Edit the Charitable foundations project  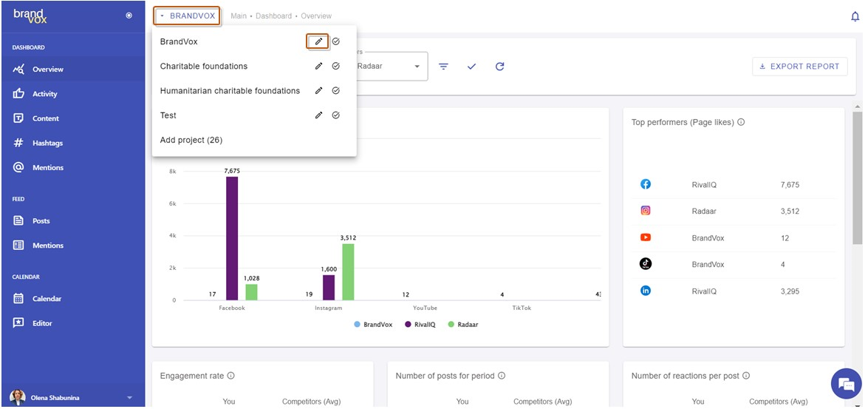[x=318, y=66]
